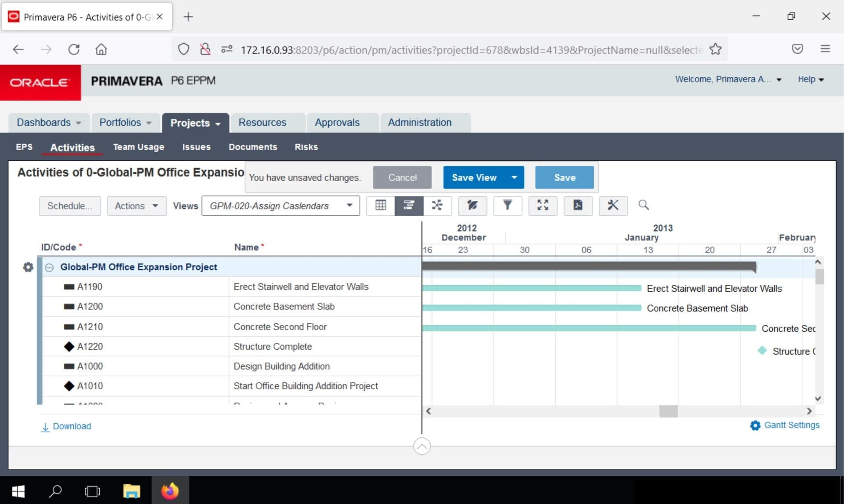Open row settings gear beside project row
The width and height of the screenshot is (844, 504).
(x=28, y=267)
